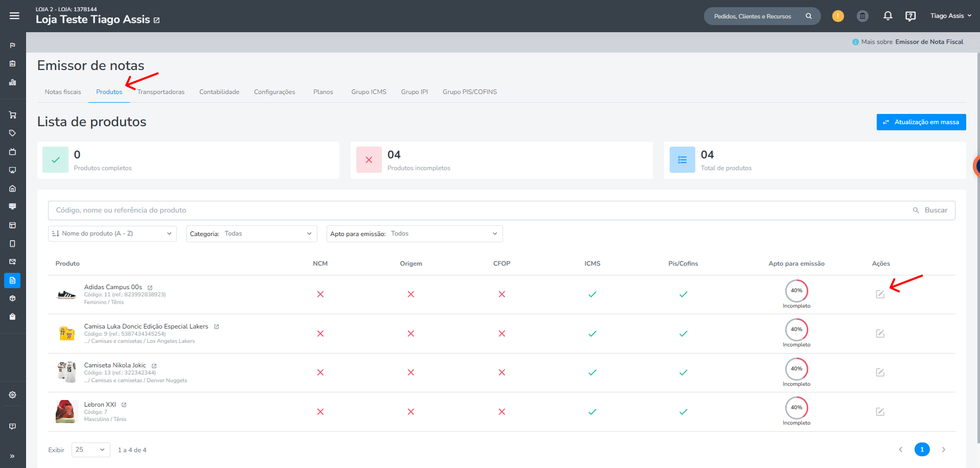Switch to the Notas fiscais tab
The width and height of the screenshot is (980, 468).
pyautogui.click(x=63, y=92)
